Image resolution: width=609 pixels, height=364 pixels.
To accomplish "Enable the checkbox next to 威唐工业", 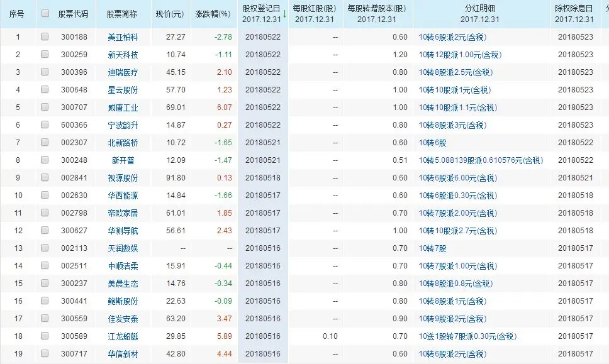I will (x=44, y=107).
